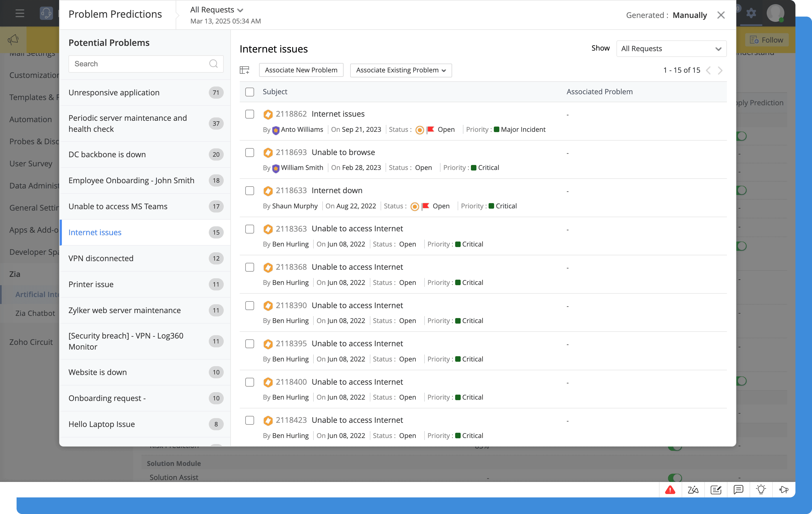Image resolution: width=812 pixels, height=514 pixels.
Task: Select VPN disconnected in Potential Problems
Action: coord(101,258)
